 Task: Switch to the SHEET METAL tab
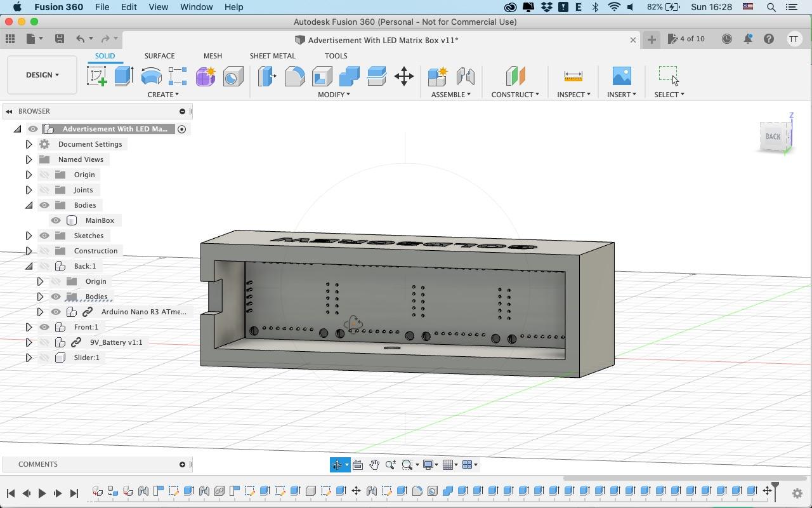272,56
